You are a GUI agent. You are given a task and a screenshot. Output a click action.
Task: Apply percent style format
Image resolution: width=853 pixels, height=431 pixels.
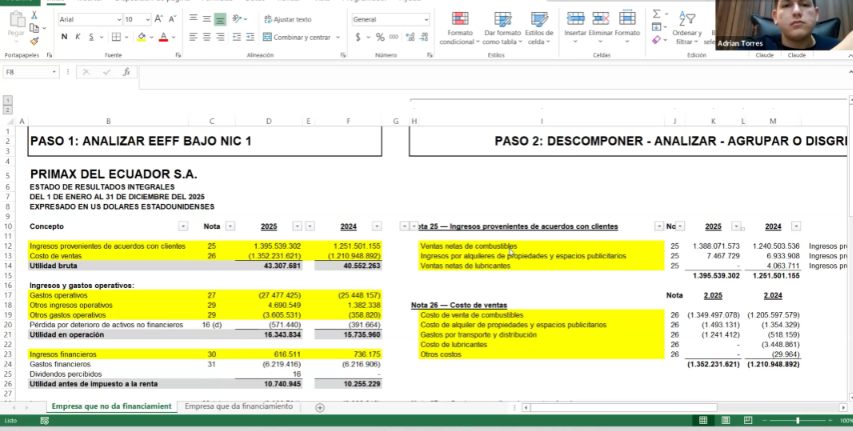(380, 37)
